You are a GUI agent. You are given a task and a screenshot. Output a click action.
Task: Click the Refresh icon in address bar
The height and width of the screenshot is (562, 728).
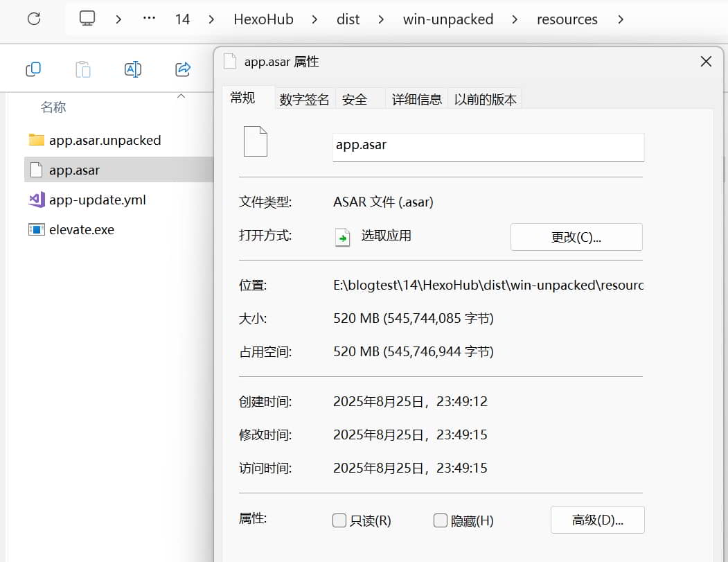pos(34,19)
